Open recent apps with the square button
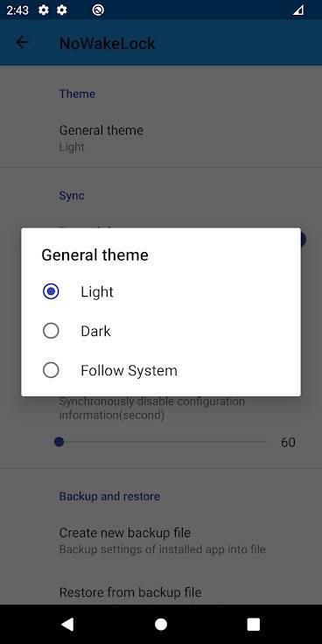The image size is (322, 644). pos(254,624)
